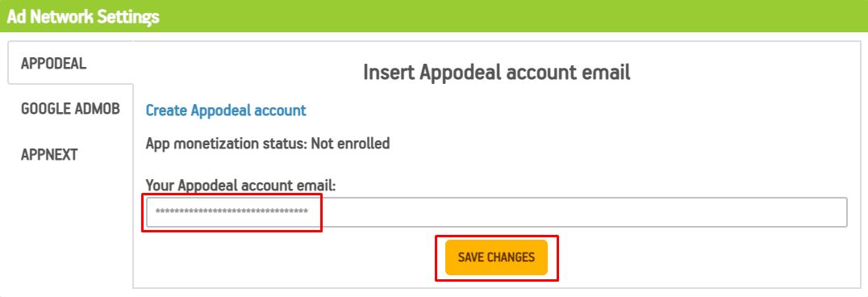Image resolution: width=868 pixels, height=297 pixels.
Task: Place cursor in the email text box
Action: tap(497, 212)
